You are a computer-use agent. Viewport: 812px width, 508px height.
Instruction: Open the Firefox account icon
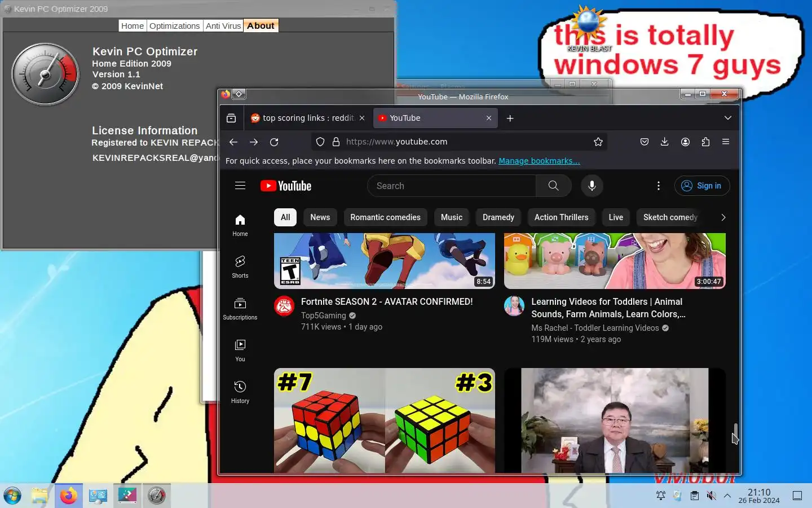point(685,142)
